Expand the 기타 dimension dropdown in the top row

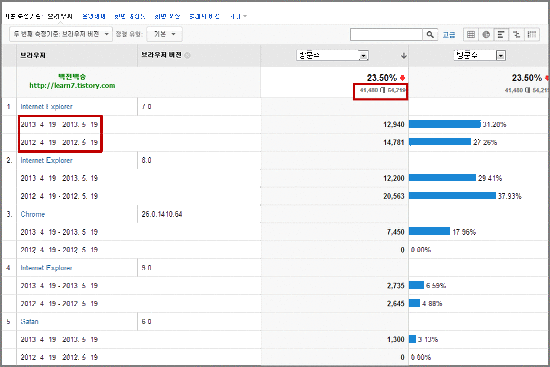(239, 16)
